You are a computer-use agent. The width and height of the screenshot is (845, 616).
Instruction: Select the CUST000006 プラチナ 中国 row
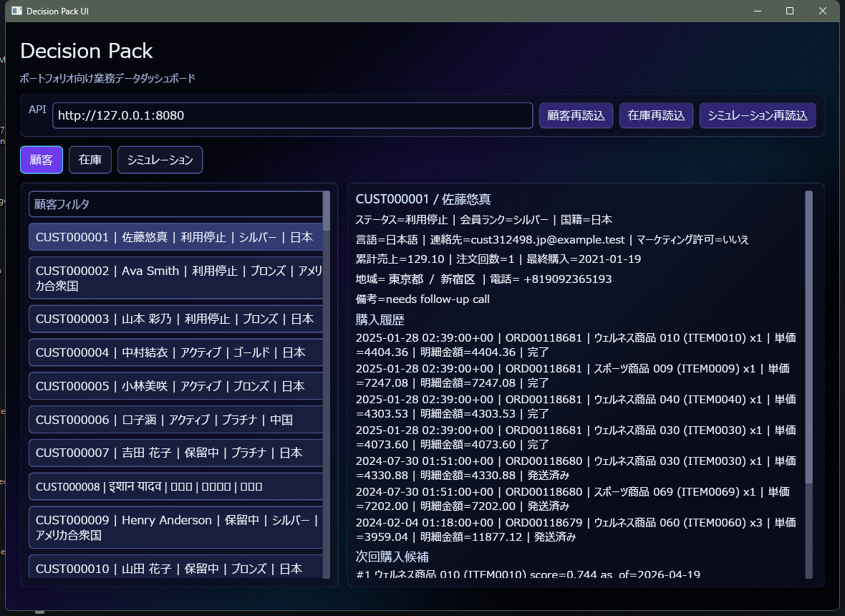click(175, 420)
